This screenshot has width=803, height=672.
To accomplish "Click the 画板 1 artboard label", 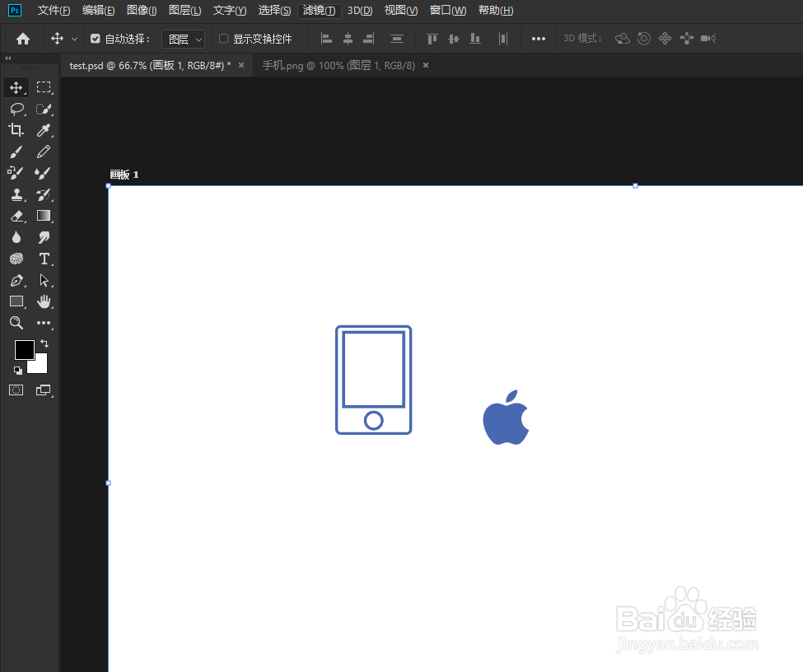I will pyautogui.click(x=124, y=175).
